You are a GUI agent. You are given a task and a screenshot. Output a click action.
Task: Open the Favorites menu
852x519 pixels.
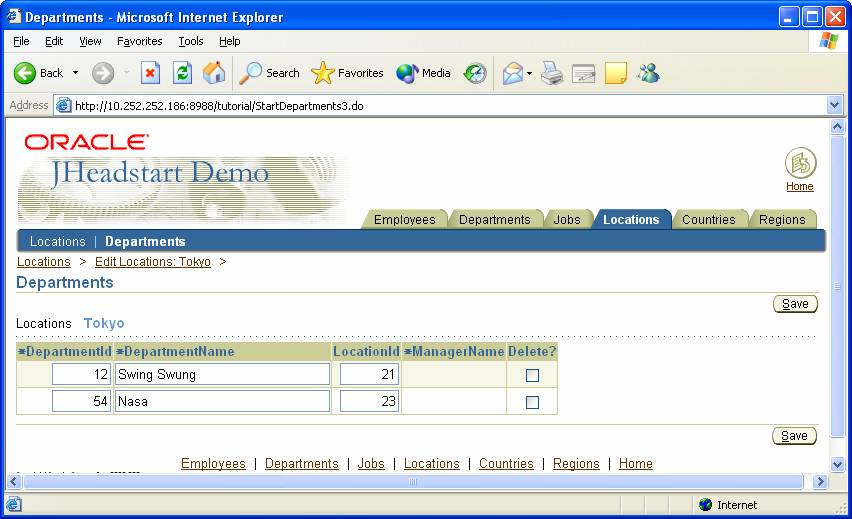point(139,41)
